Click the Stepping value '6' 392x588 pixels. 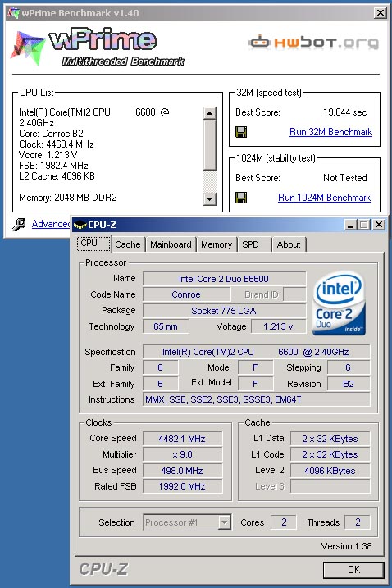pos(349,367)
